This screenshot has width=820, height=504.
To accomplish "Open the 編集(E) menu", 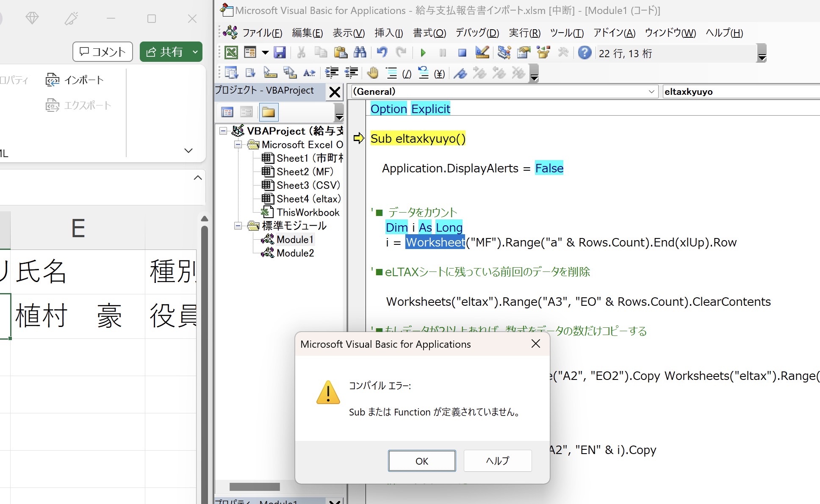I will pyautogui.click(x=307, y=33).
